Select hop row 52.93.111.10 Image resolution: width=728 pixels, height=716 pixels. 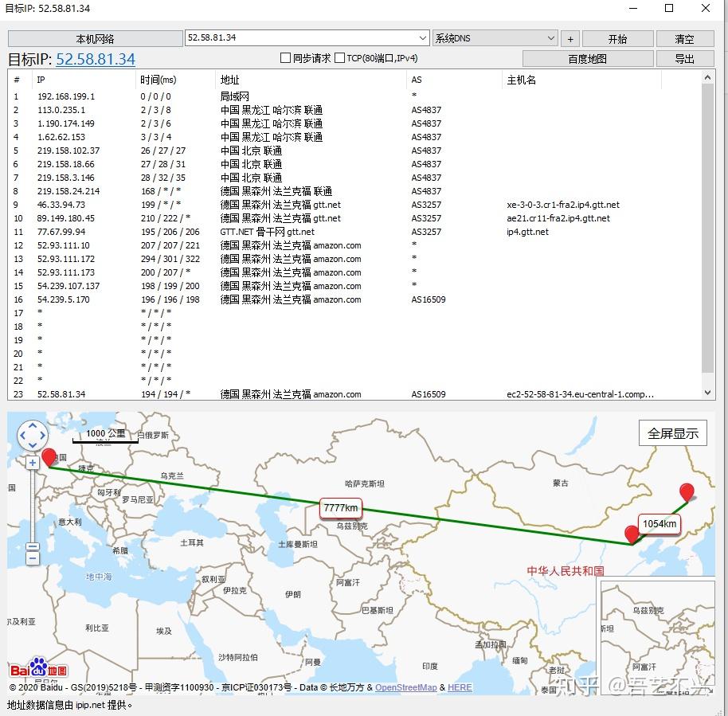point(354,245)
